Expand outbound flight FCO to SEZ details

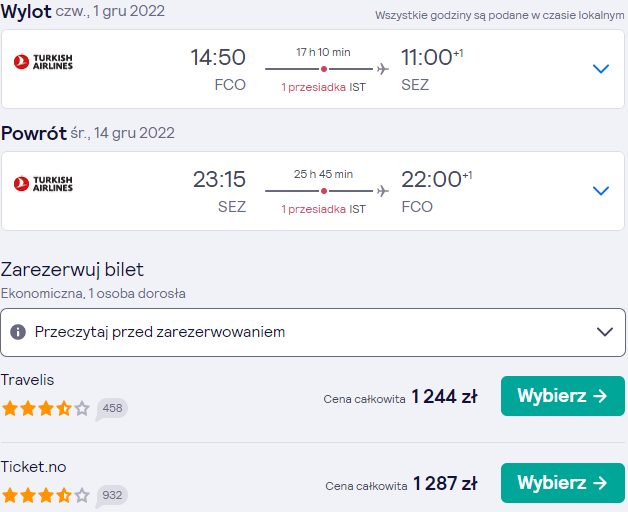coord(601,69)
